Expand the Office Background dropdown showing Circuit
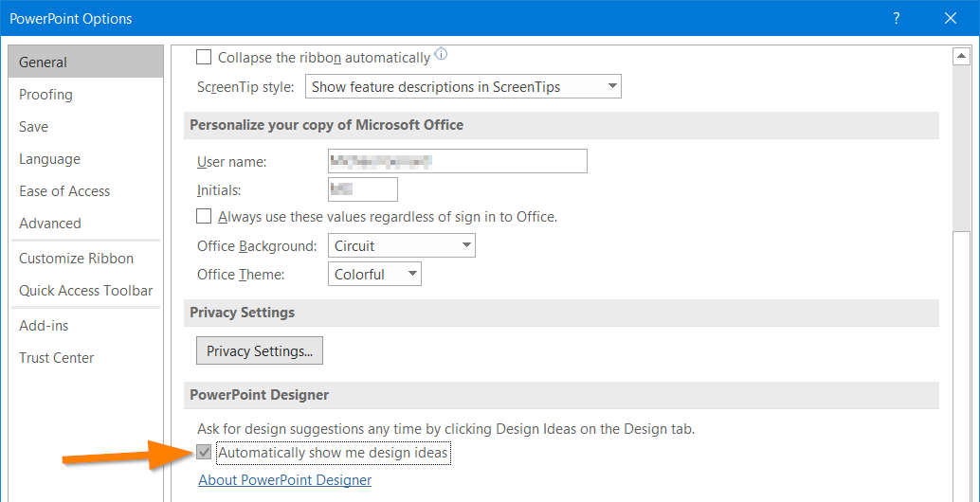 click(x=401, y=245)
